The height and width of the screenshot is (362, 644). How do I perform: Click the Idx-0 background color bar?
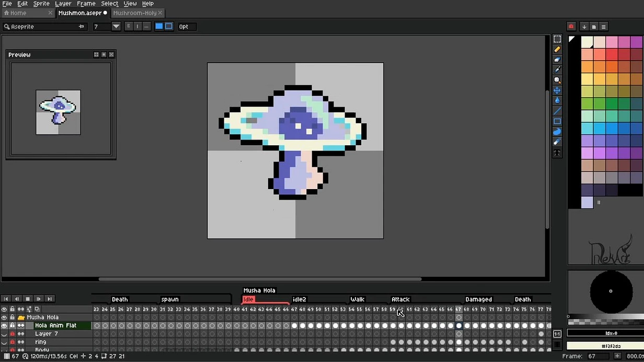pos(605,333)
